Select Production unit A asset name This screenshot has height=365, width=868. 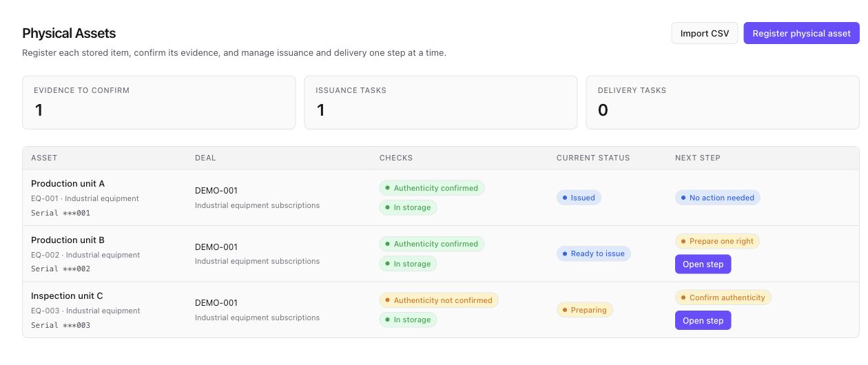[x=68, y=184]
